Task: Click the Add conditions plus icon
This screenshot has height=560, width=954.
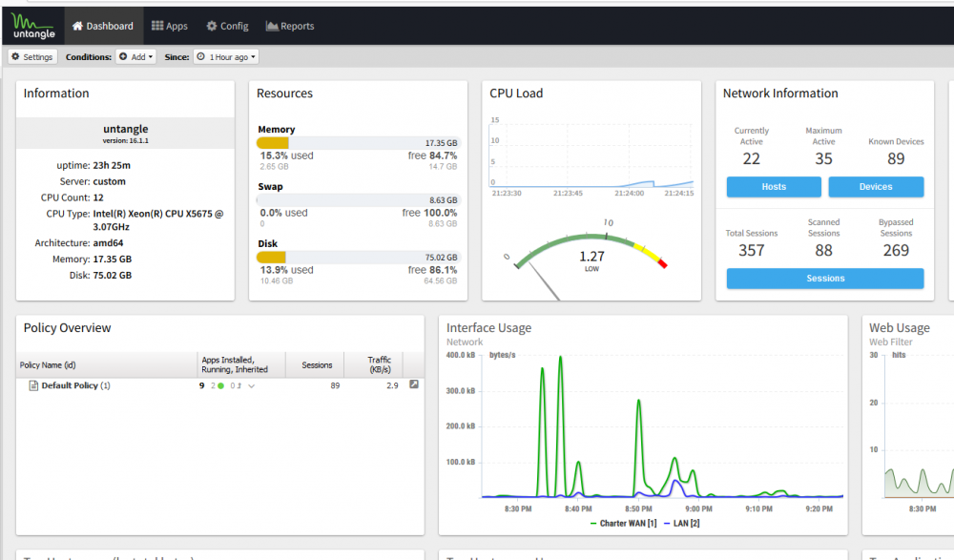Action: pos(123,56)
